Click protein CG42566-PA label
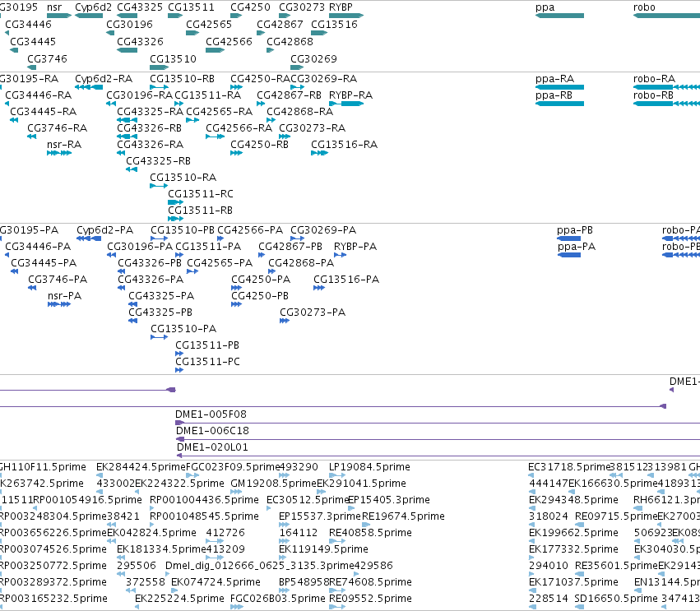The height and width of the screenshot is (611, 700). tap(250, 230)
